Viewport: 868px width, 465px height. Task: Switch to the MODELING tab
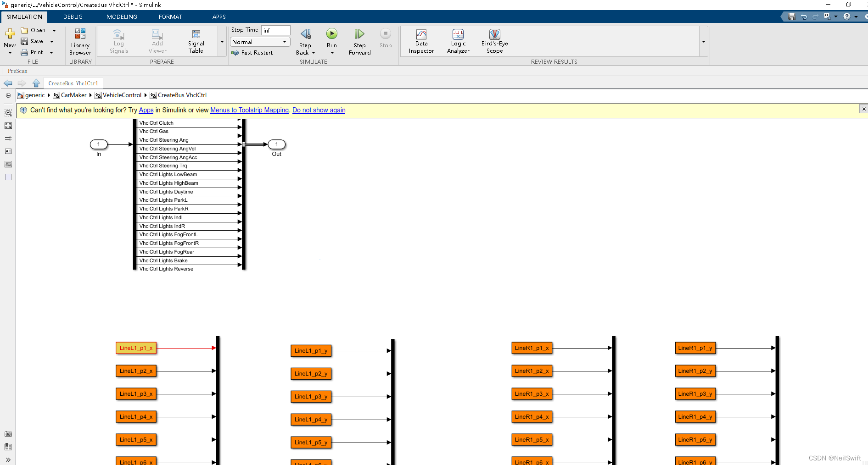122,17
